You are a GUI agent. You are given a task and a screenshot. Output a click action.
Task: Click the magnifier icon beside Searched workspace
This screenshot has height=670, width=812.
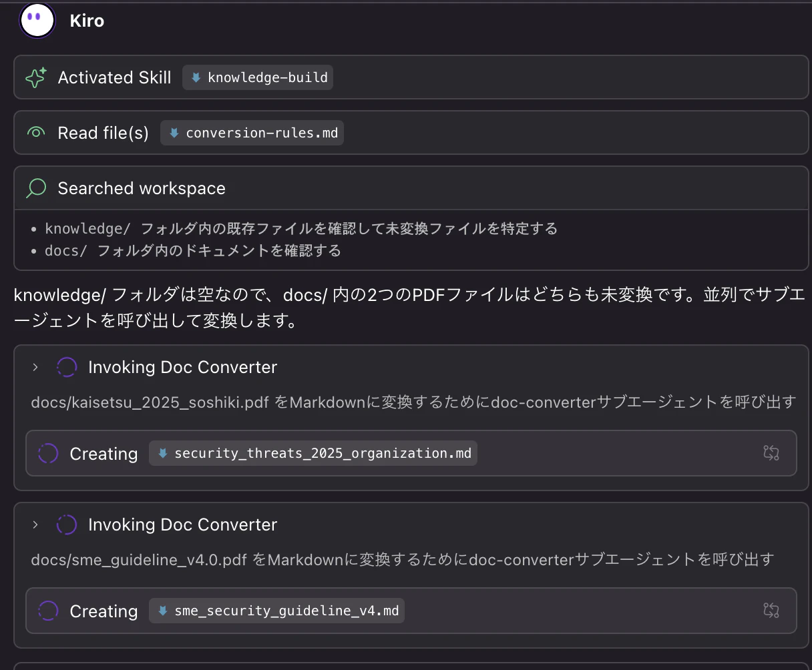(35, 188)
